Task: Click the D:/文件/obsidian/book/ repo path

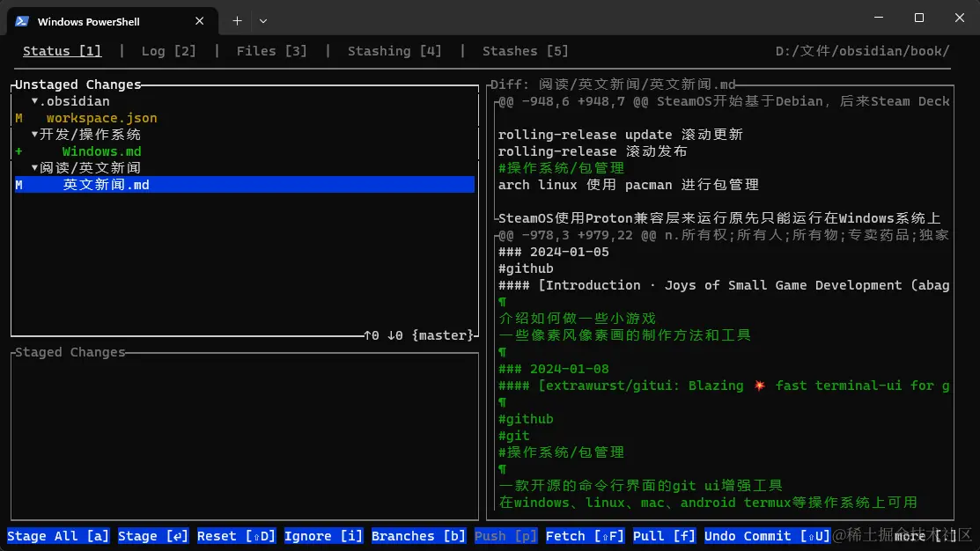Action: point(863,51)
